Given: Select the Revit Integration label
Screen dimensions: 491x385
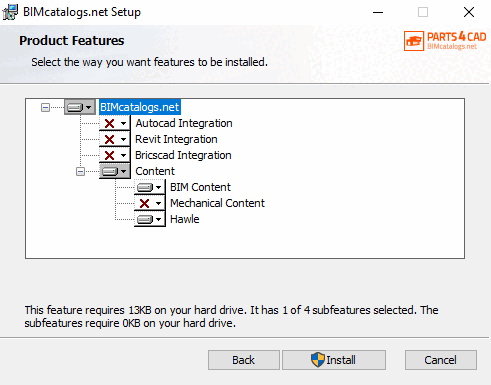Looking at the screenshot, I should point(176,139).
